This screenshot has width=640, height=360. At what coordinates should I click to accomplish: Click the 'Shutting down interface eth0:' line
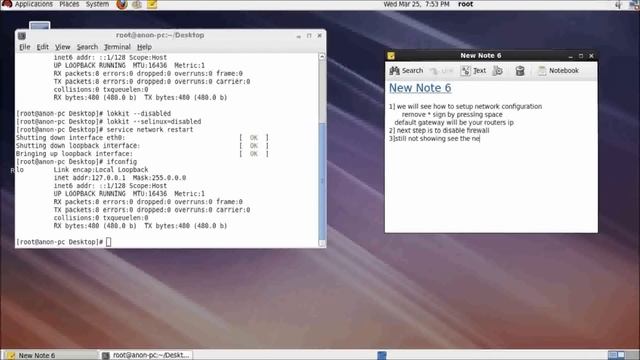70,138
